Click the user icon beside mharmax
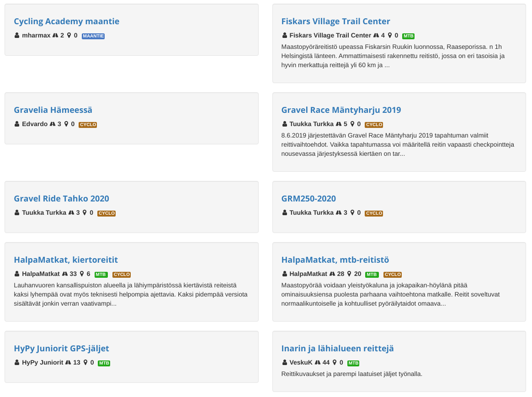This screenshot has height=397, width=532. 17,36
